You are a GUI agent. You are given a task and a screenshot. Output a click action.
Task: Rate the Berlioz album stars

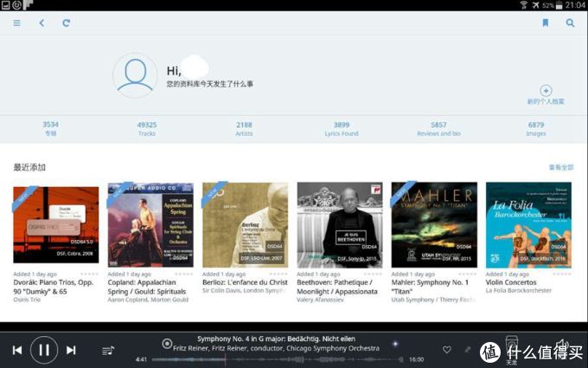click(x=278, y=274)
